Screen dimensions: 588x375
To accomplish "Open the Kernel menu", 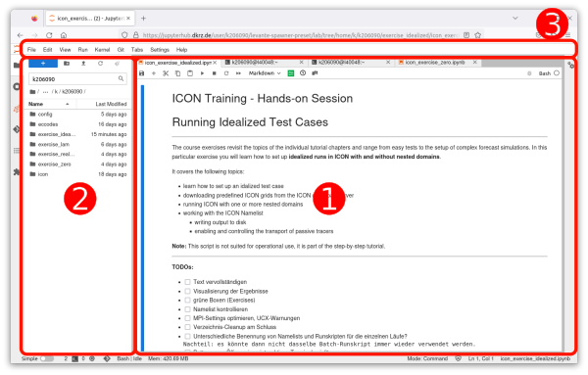I will (x=102, y=50).
